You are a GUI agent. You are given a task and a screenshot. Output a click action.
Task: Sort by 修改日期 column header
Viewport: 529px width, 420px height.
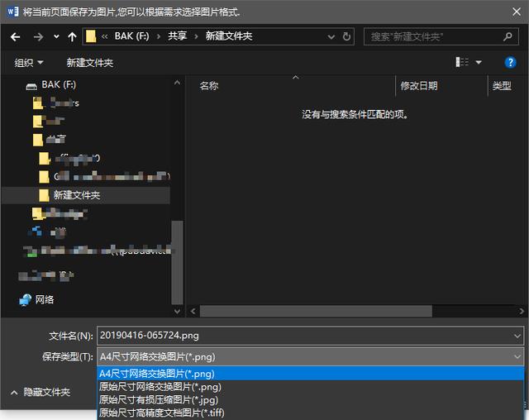[419, 86]
